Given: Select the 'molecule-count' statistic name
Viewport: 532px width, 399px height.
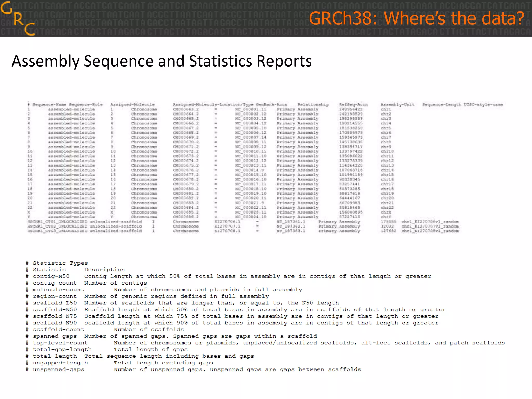Looking at the screenshot, I should [58, 290].
